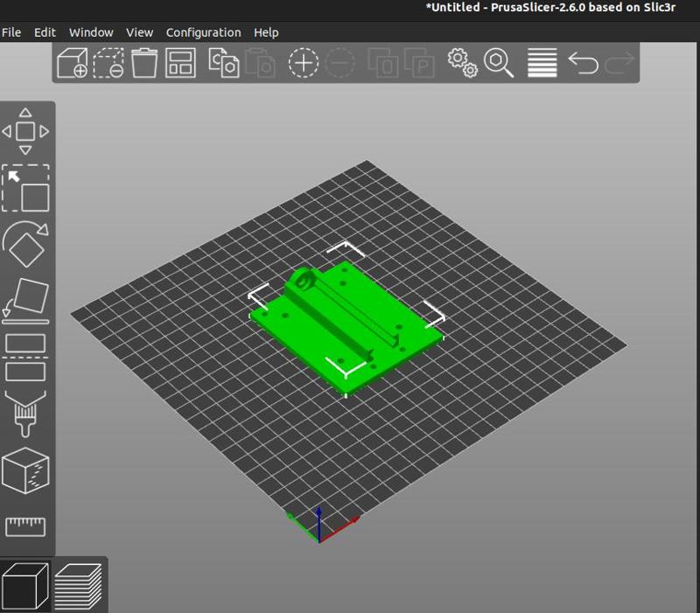Open the Configuration menu
This screenshot has height=613, width=700.
(x=203, y=32)
